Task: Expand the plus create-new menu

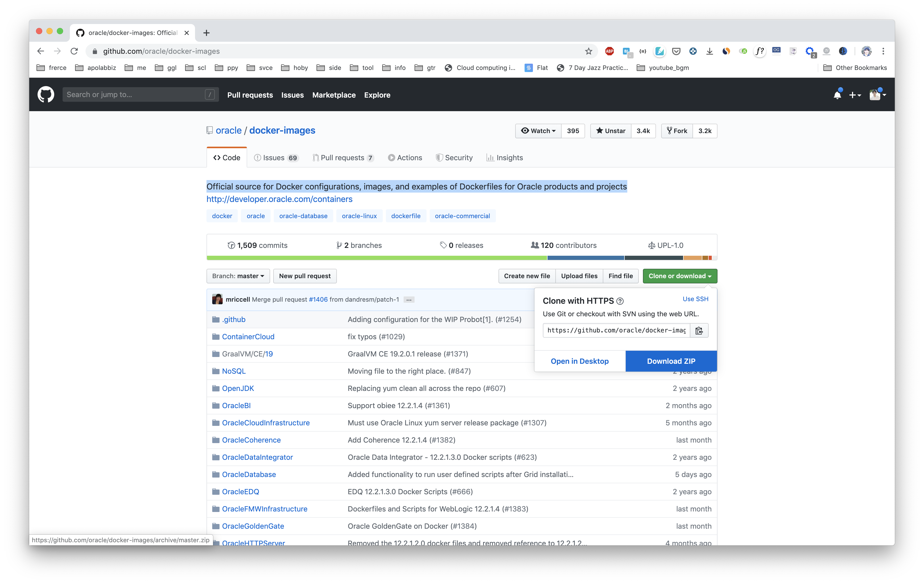Action: 855,95
